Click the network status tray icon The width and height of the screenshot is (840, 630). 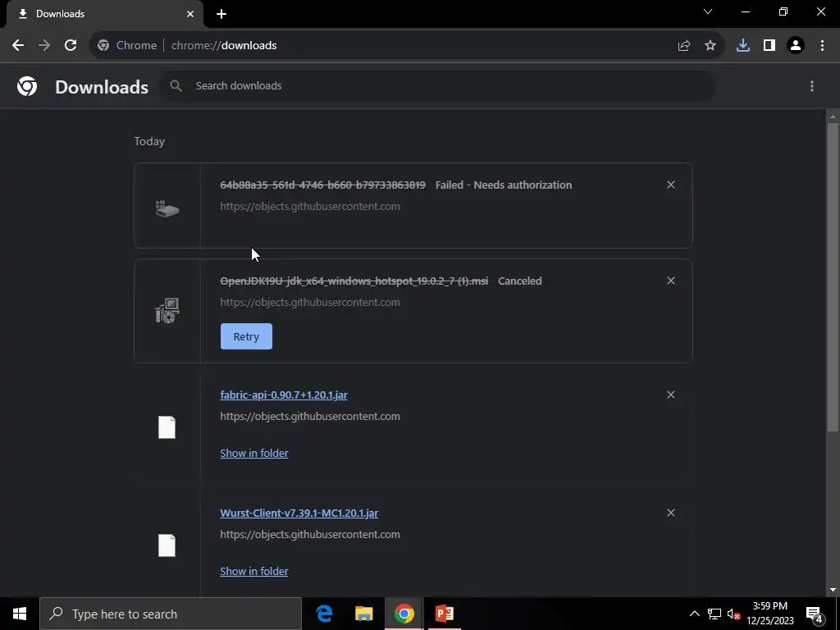click(714, 614)
